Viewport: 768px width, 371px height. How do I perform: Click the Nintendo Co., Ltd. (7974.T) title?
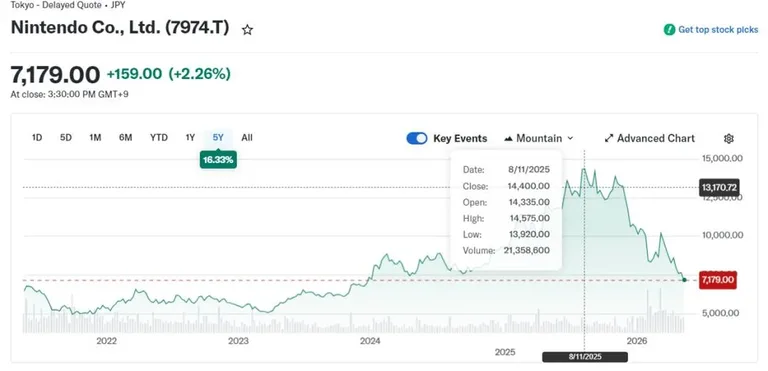click(120, 27)
